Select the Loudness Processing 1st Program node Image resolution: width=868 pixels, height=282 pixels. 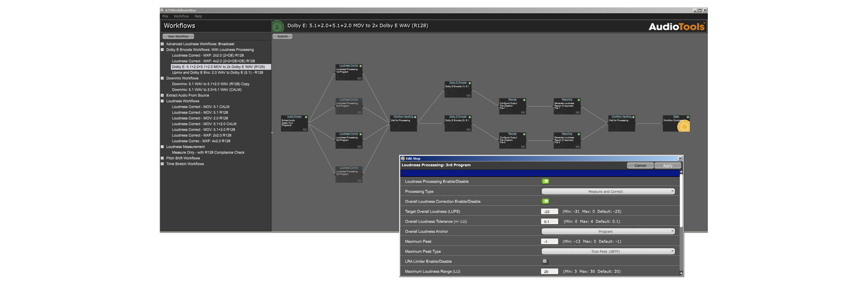tap(349, 72)
